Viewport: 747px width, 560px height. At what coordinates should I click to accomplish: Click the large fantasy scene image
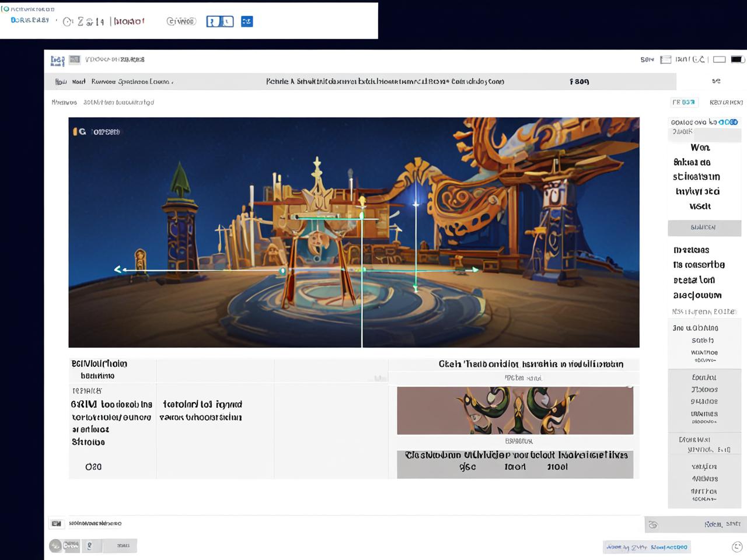pos(354,232)
